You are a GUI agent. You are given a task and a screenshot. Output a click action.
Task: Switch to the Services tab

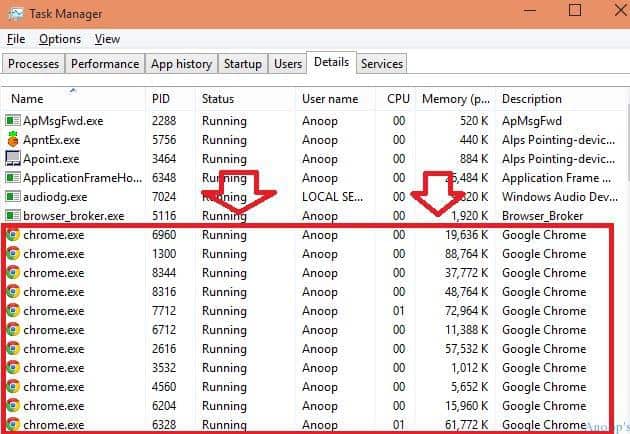(382, 64)
